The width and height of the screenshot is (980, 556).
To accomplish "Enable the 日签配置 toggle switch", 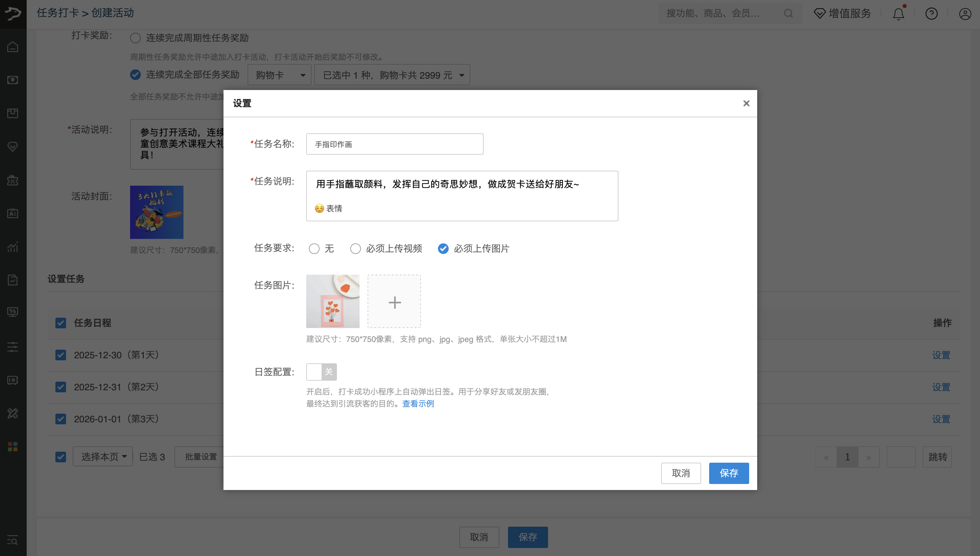I will coord(321,372).
